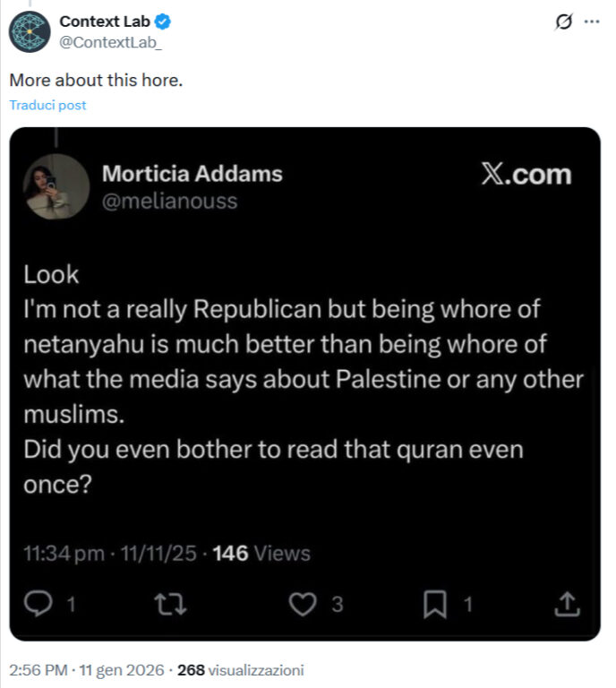Click Traduci post translation link
Image resolution: width=616 pixels, height=688 pixels.
click(47, 106)
